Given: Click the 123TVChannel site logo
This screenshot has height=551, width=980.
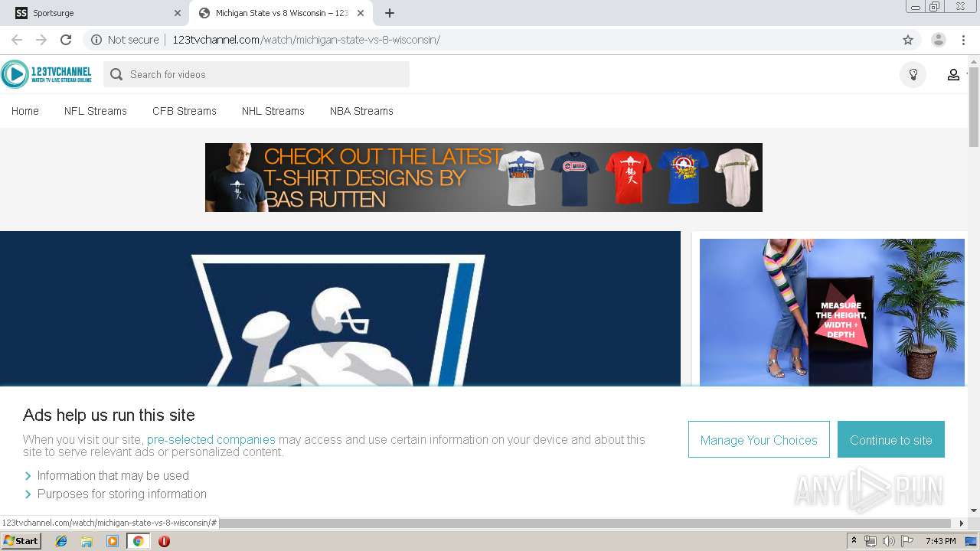Looking at the screenshot, I should tap(47, 74).
